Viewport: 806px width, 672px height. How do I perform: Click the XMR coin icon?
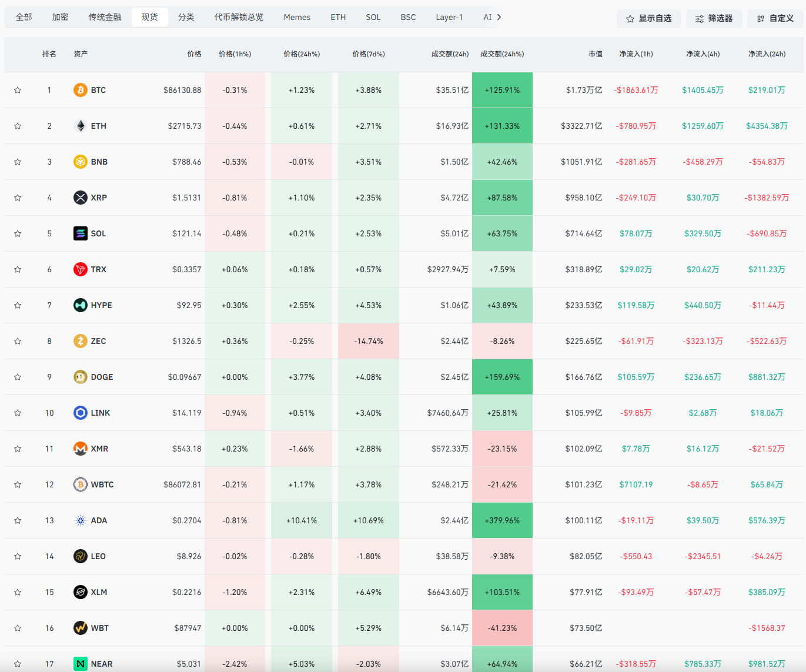[81, 449]
